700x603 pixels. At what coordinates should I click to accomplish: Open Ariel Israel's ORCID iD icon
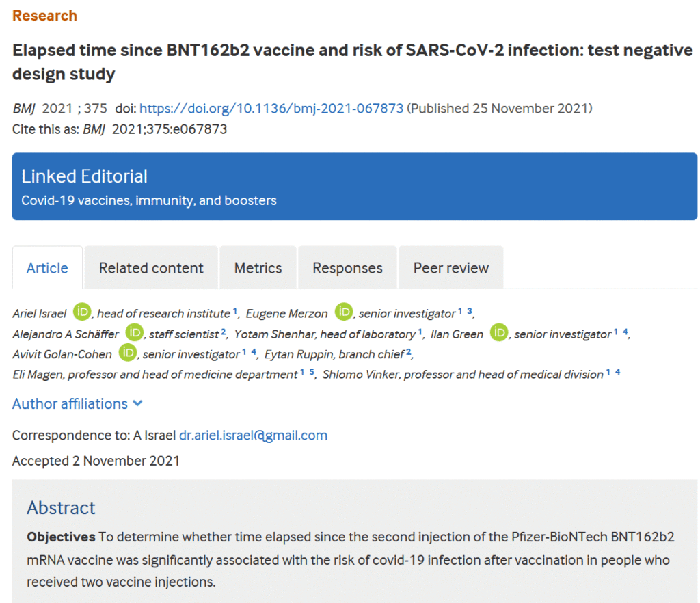coord(82,312)
